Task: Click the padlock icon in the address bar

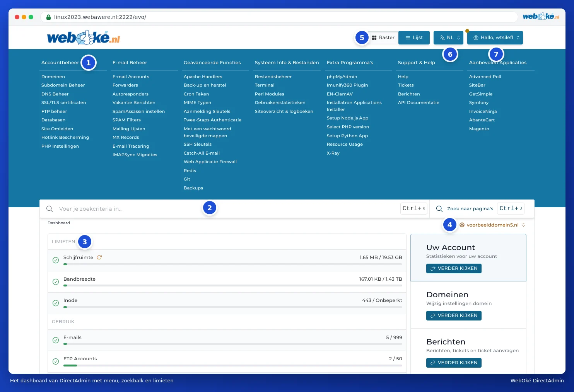Action: (48, 17)
